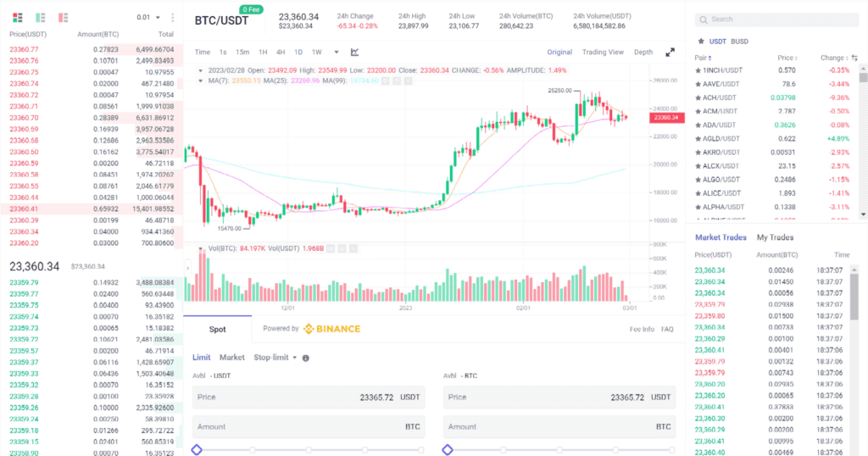
Task: Open more time intervals dropdown arrow
Action: tap(336, 52)
